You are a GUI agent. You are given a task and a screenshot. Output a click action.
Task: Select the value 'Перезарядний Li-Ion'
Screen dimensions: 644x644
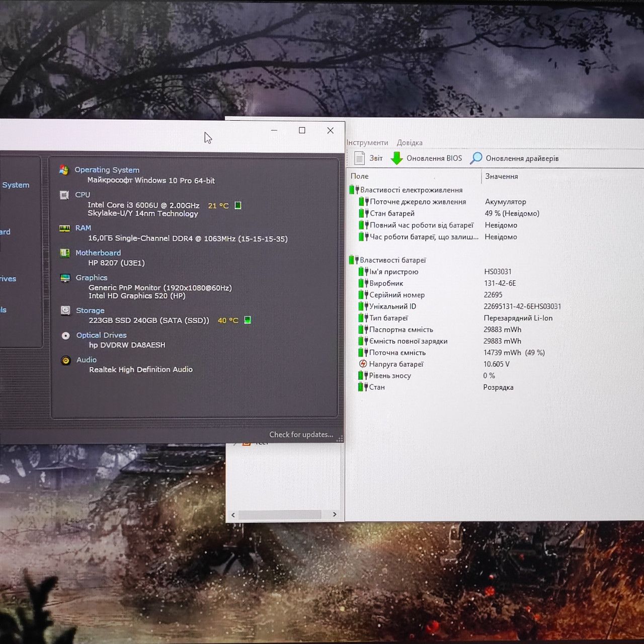point(518,318)
